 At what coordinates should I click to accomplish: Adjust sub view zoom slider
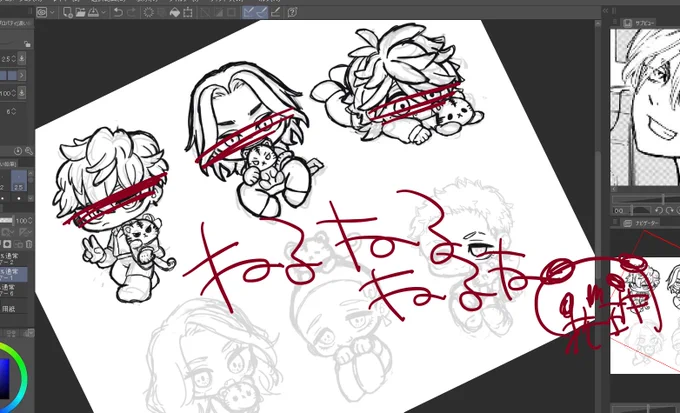tap(646, 200)
